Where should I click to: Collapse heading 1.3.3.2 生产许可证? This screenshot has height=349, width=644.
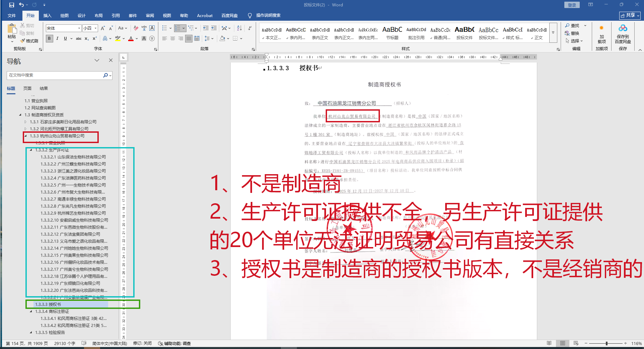(31, 150)
